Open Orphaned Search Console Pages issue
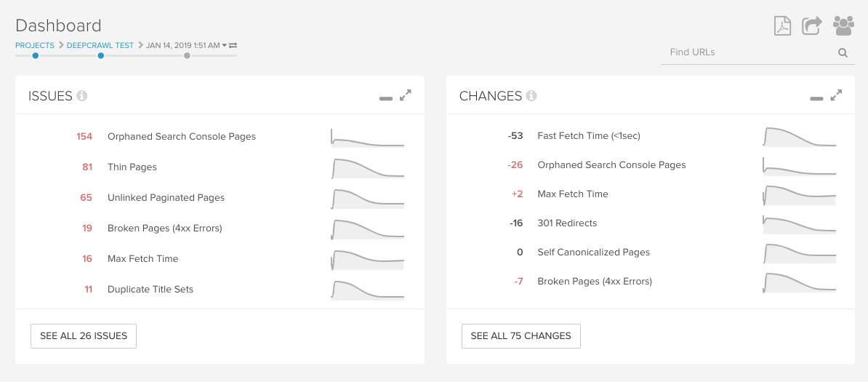Screen dimensions: 868x382 tap(182, 137)
